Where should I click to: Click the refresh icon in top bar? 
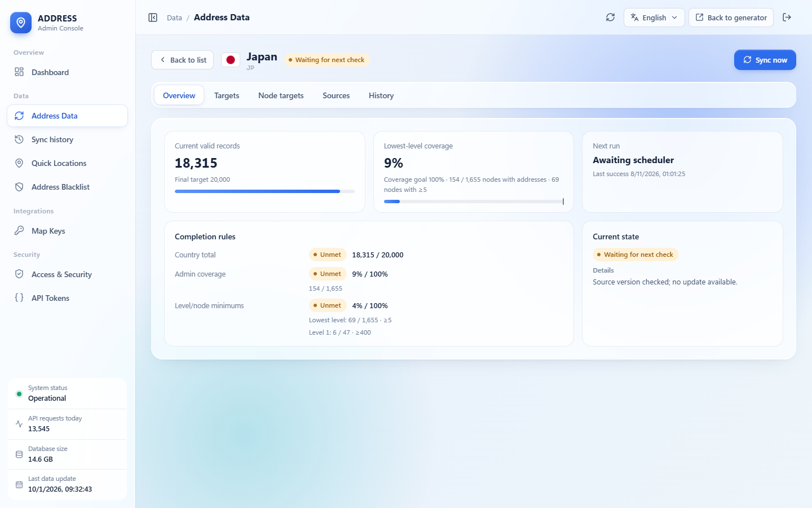pyautogui.click(x=610, y=17)
